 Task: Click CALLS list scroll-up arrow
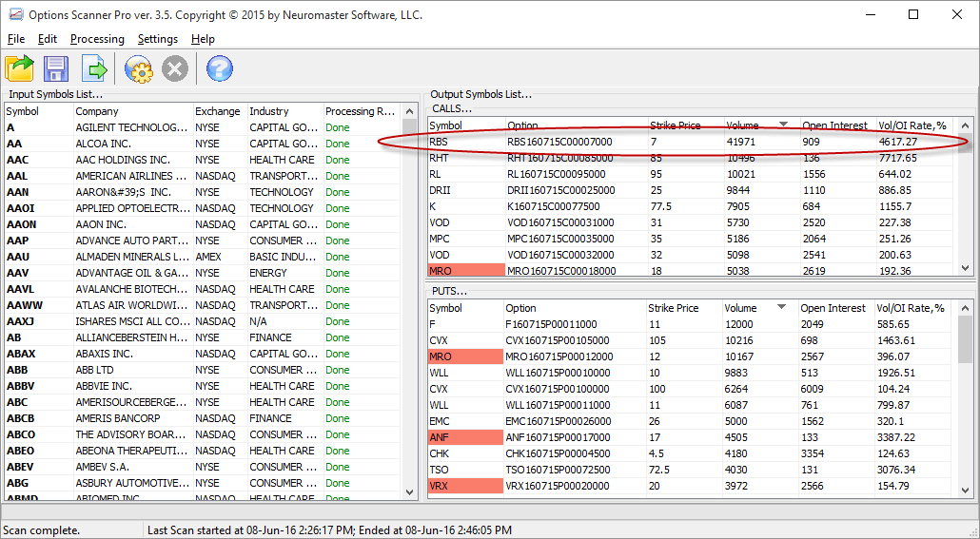click(966, 125)
